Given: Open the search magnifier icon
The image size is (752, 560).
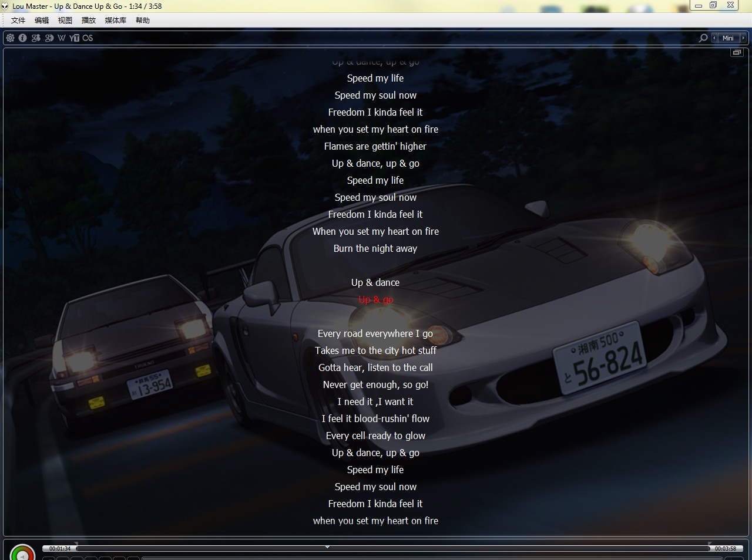Looking at the screenshot, I should (703, 38).
